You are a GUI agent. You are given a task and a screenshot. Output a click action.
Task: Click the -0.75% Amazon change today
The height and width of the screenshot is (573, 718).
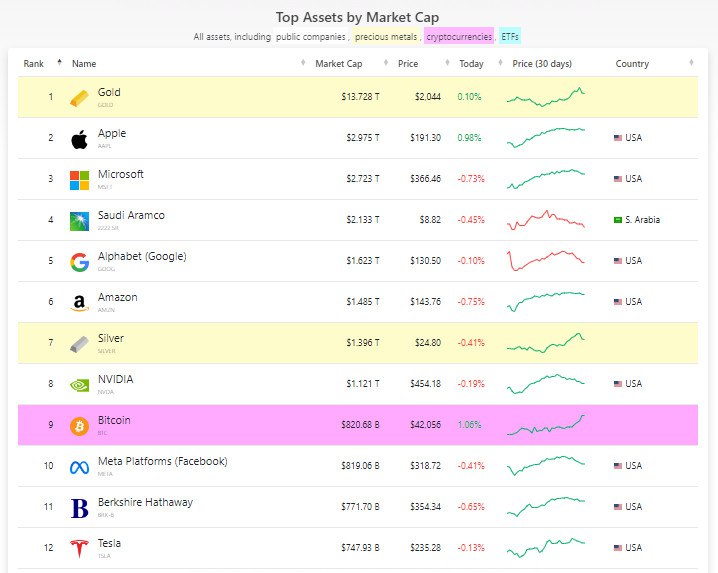471,301
